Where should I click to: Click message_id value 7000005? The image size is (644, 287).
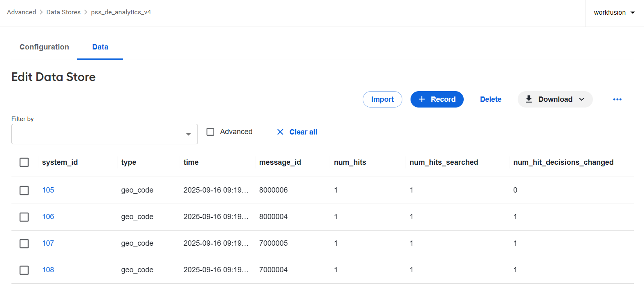click(x=274, y=243)
